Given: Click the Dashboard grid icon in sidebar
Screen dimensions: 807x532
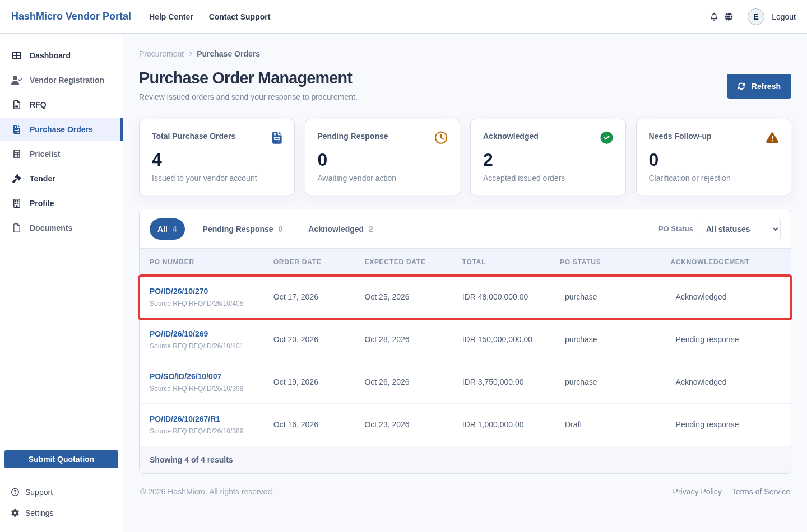Looking at the screenshot, I should coord(17,55).
